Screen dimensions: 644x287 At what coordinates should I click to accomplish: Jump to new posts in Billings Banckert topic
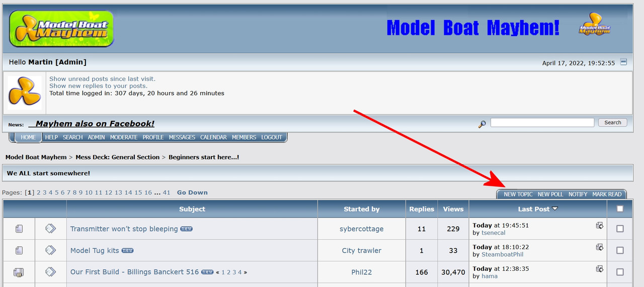point(207,272)
